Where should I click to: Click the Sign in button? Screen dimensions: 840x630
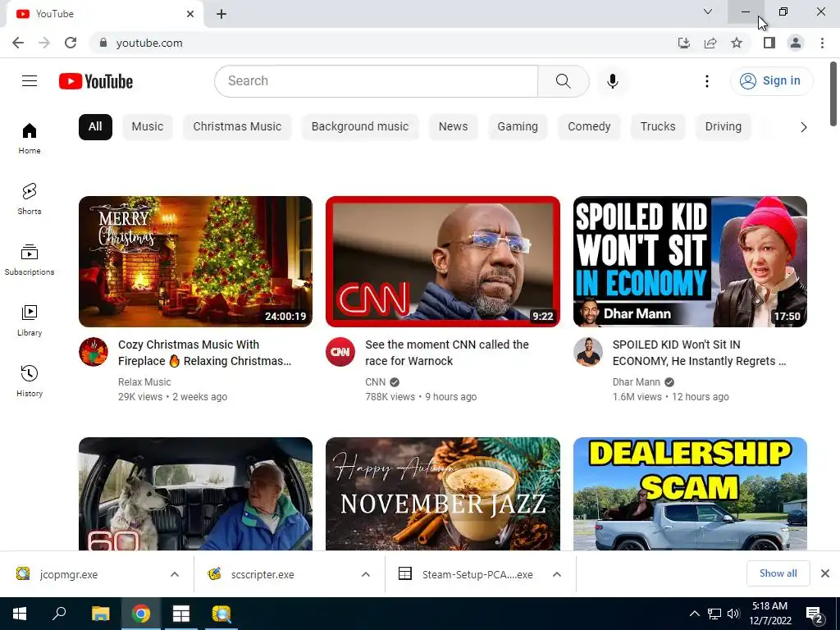[x=771, y=81]
